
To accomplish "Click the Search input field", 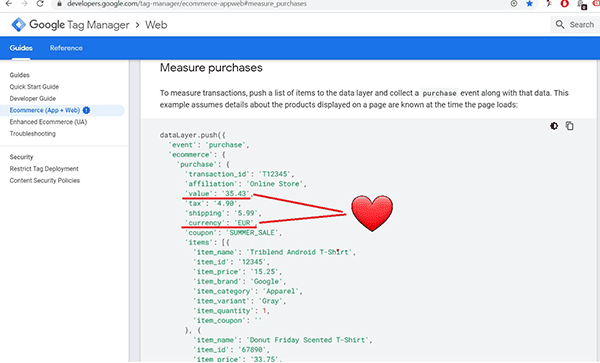I will [x=575, y=24].
